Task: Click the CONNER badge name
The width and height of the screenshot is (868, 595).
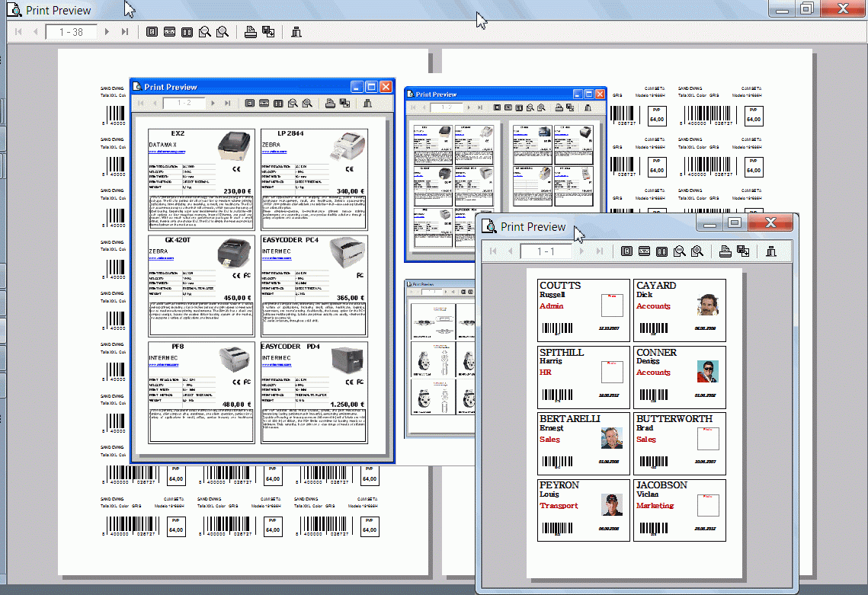Action: [x=657, y=353]
